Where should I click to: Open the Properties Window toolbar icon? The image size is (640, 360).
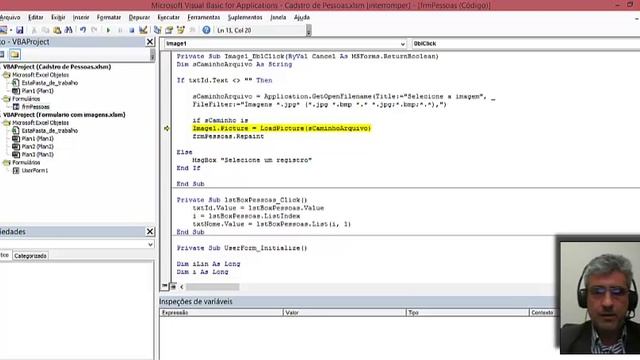click(x=169, y=30)
